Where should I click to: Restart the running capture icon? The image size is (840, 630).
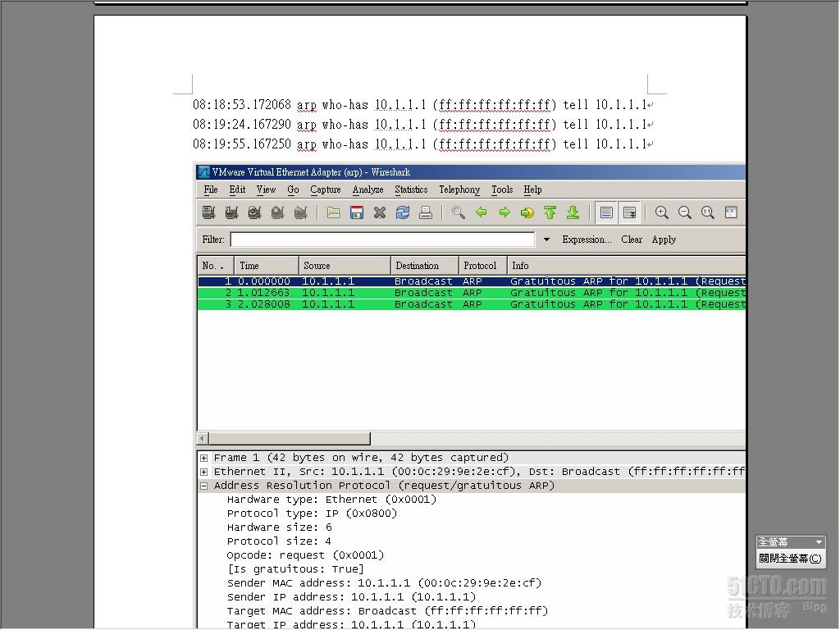coord(300,212)
